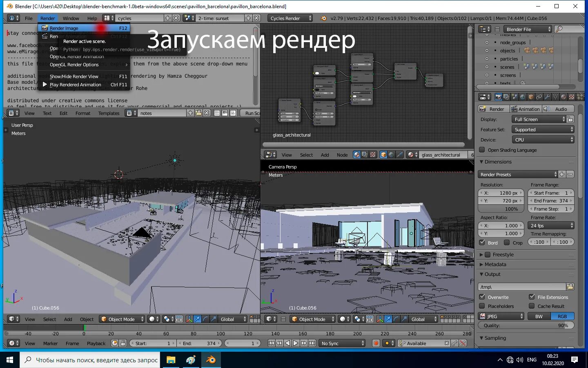Open the Feature Set dropdown
Viewport: 588px width, 368px height.
543,130
